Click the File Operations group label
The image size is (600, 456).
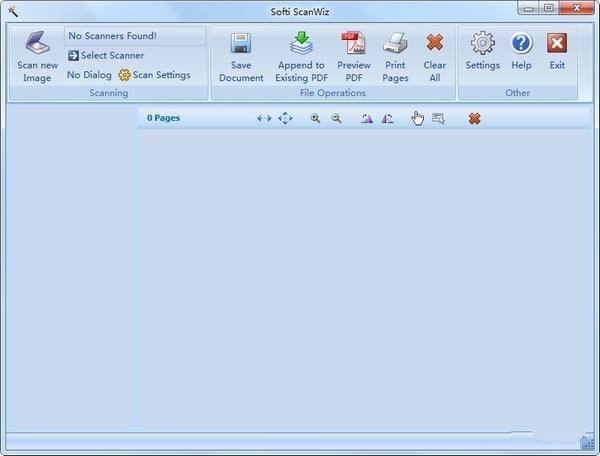coord(333,93)
